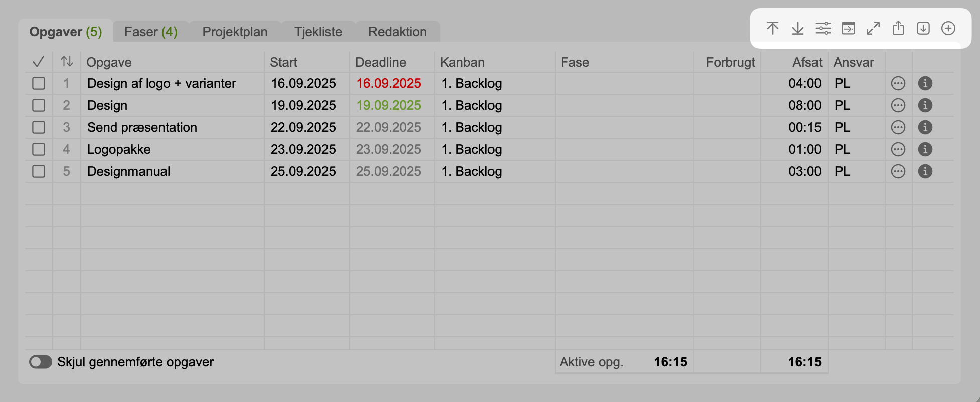Toggle Skjul gennemførte opgaver switch
Viewport: 980px width, 402px height.
[x=41, y=362]
